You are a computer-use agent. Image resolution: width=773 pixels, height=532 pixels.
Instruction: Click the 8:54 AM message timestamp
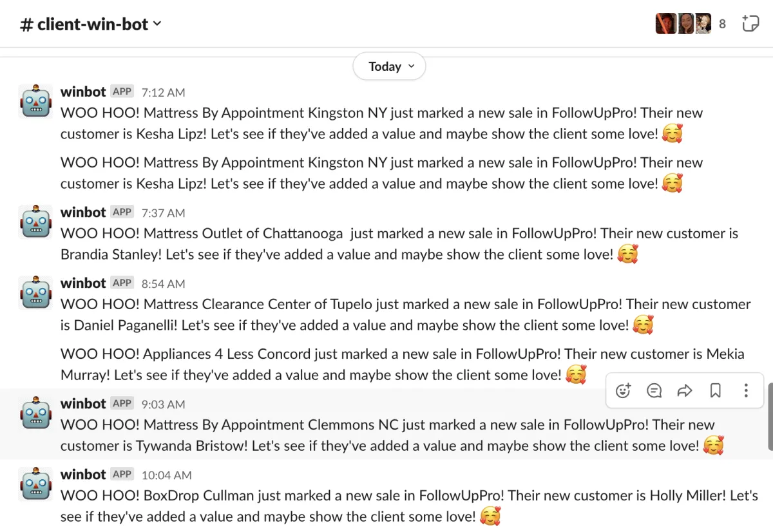coord(163,284)
